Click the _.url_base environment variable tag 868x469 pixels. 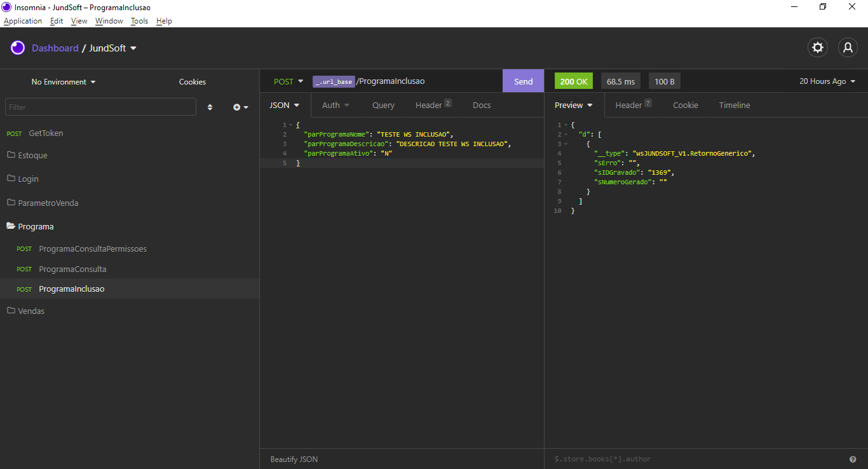(x=334, y=81)
